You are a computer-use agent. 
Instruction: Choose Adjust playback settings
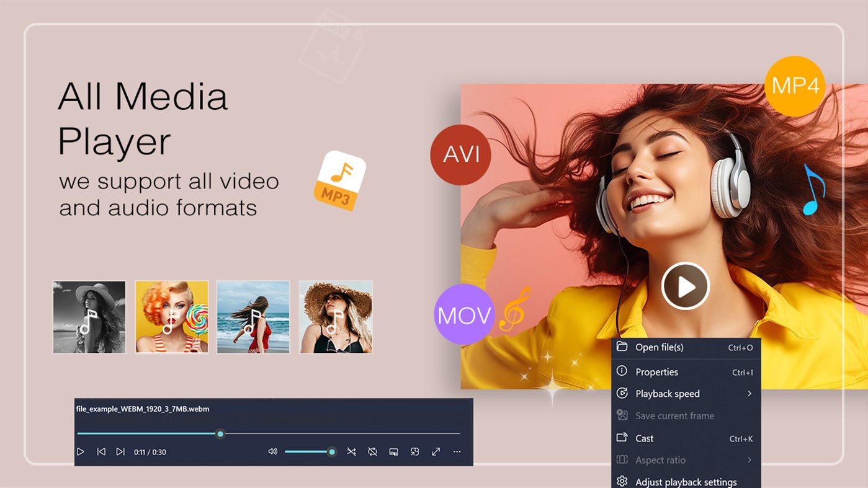686,481
